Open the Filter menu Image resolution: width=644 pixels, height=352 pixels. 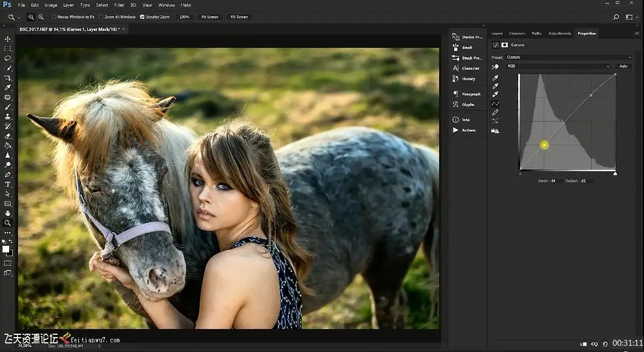coord(119,5)
